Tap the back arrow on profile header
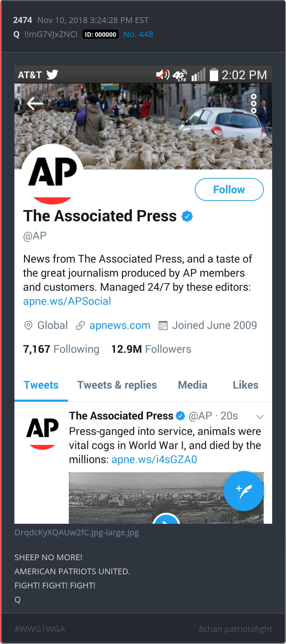286x644 pixels. coord(35,103)
